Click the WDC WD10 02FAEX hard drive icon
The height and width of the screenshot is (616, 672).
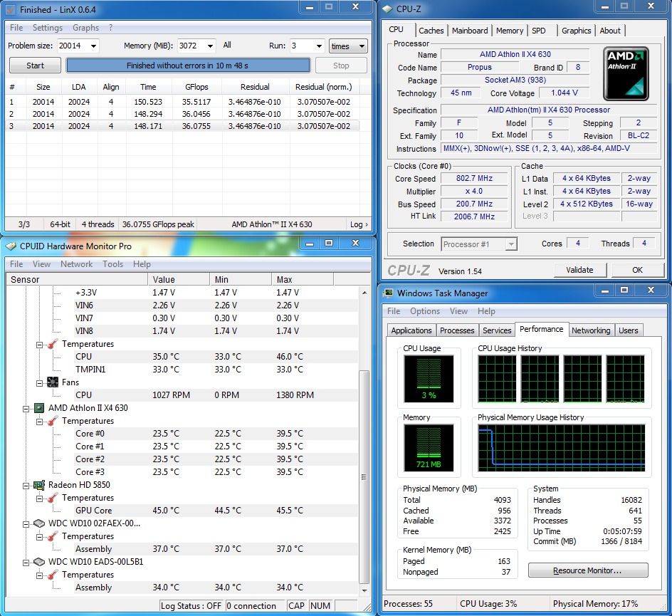pyautogui.click(x=39, y=523)
